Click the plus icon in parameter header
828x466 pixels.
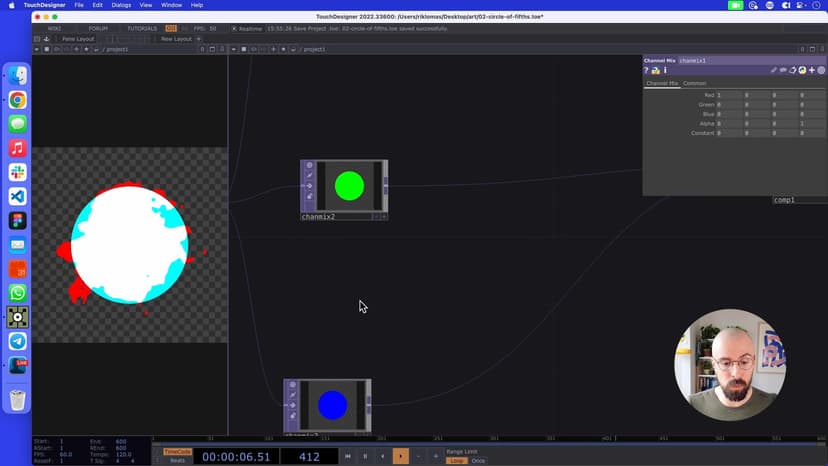coord(812,70)
